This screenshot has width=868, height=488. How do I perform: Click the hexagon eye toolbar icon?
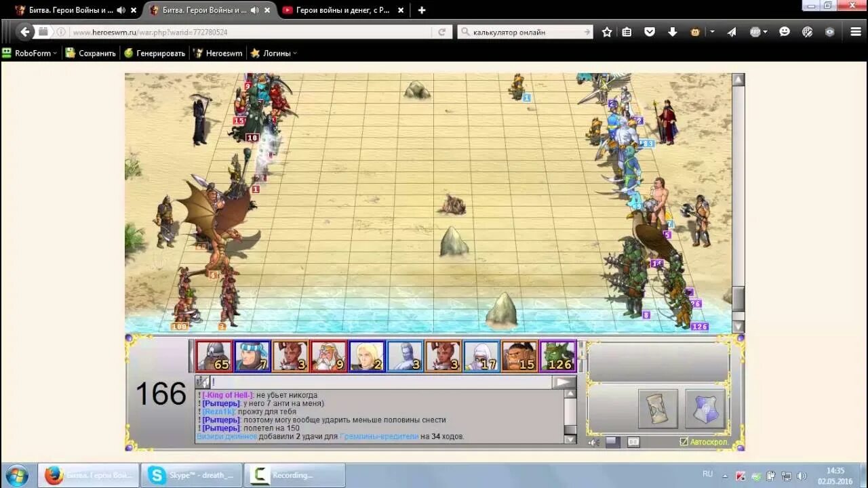829,32
